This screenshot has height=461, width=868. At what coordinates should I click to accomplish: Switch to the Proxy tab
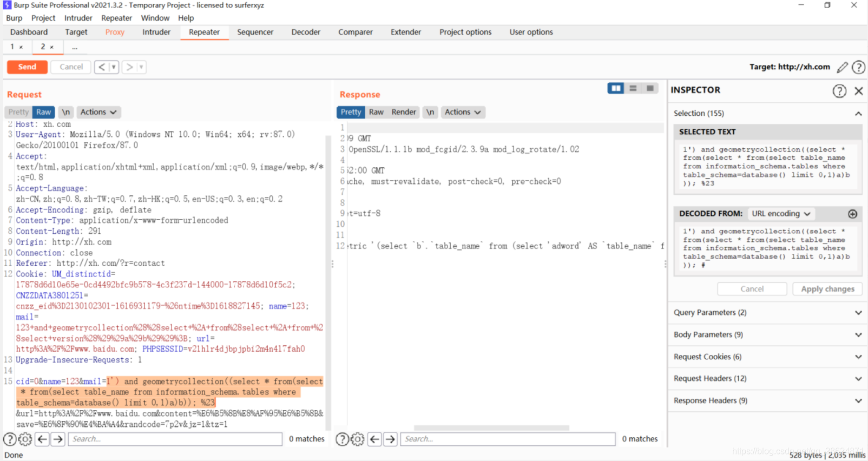(x=115, y=32)
